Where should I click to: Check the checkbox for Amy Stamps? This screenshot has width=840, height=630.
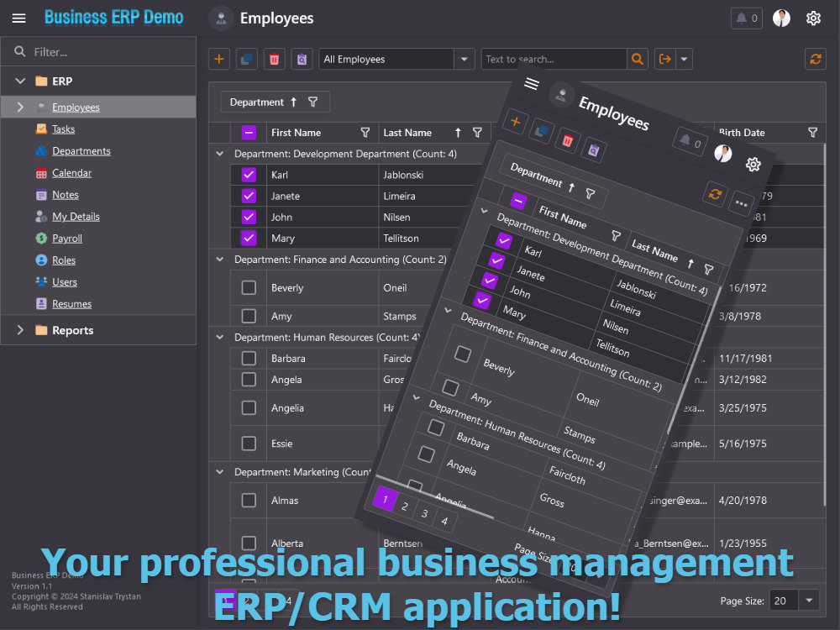pos(249,316)
